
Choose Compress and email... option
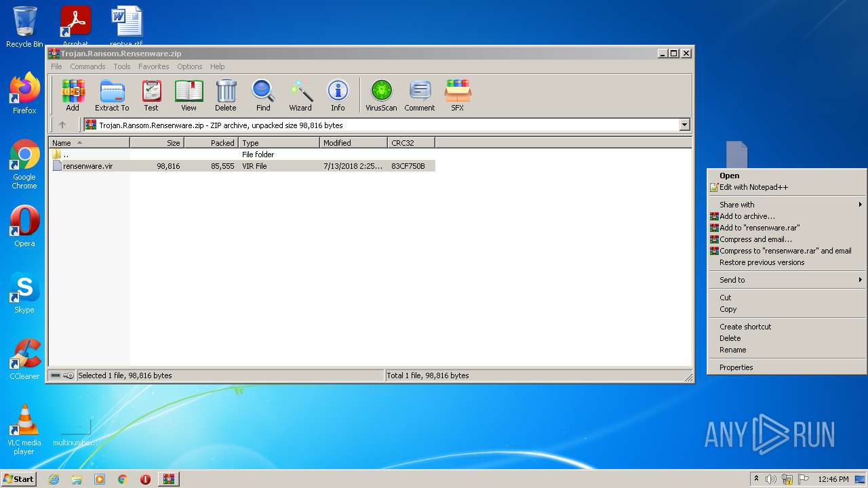[787, 239]
